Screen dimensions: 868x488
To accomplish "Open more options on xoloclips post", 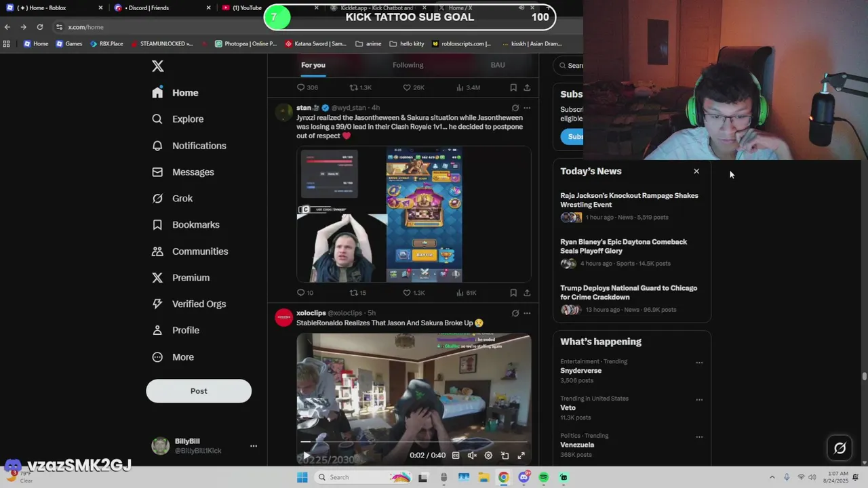I will click(527, 313).
